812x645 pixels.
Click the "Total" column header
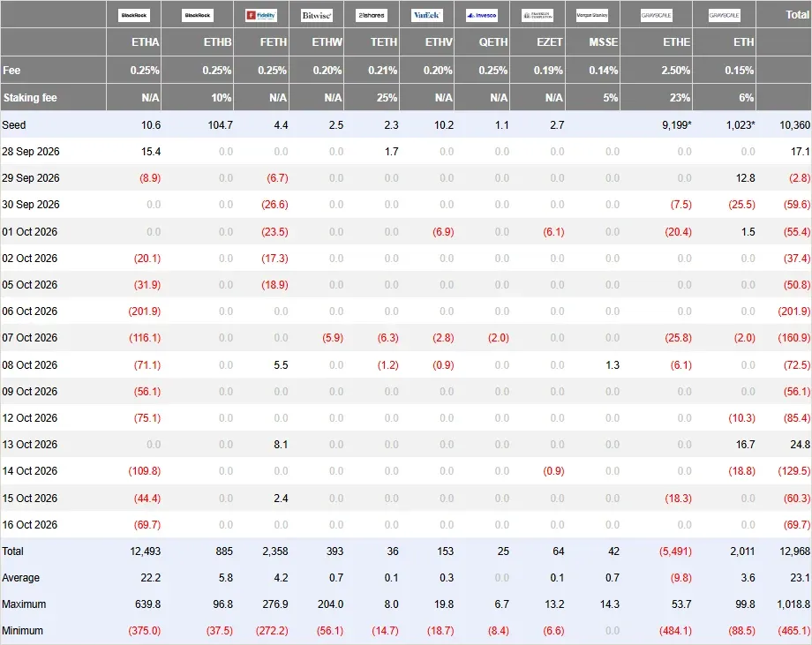[x=798, y=14]
